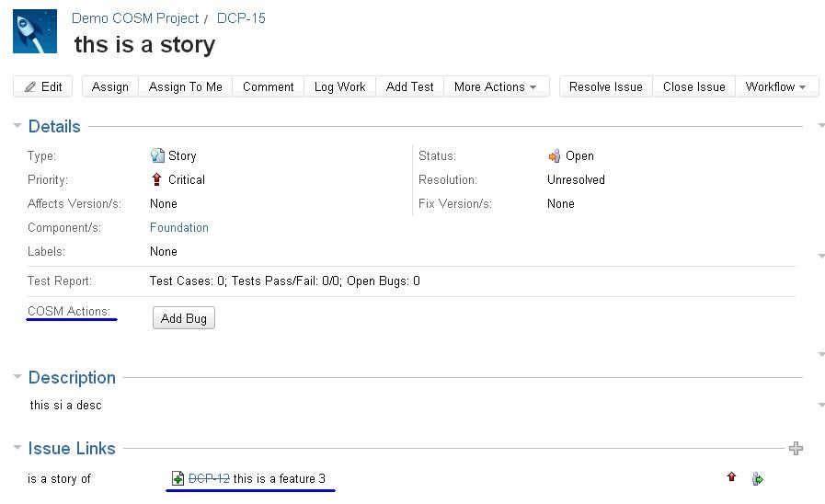Open the Workflow dropdown menu
Image resolution: width=825 pixels, height=504 pixels.
pos(775,86)
